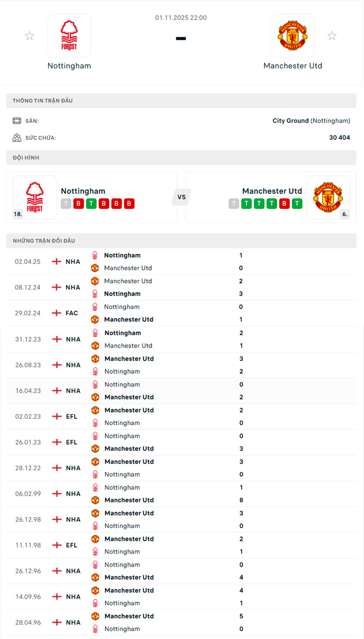
Task: Click the VS badge between the two lineups
Action: (x=181, y=197)
